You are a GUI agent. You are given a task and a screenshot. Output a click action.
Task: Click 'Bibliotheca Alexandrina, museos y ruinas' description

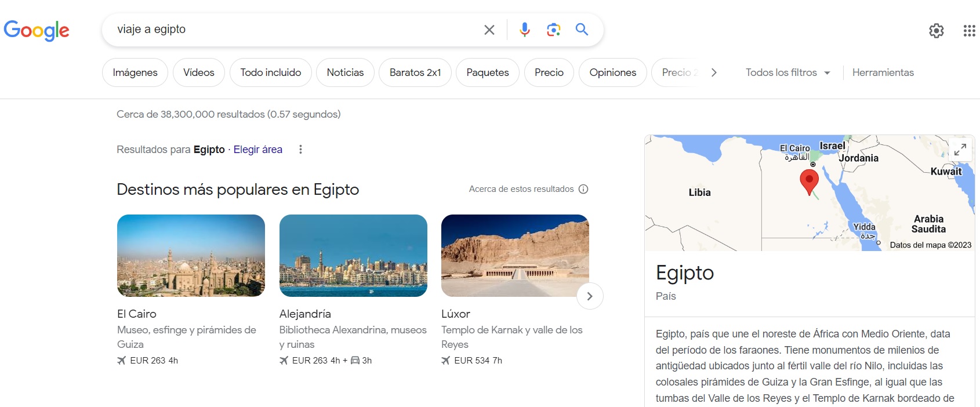[x=353, y=337]
